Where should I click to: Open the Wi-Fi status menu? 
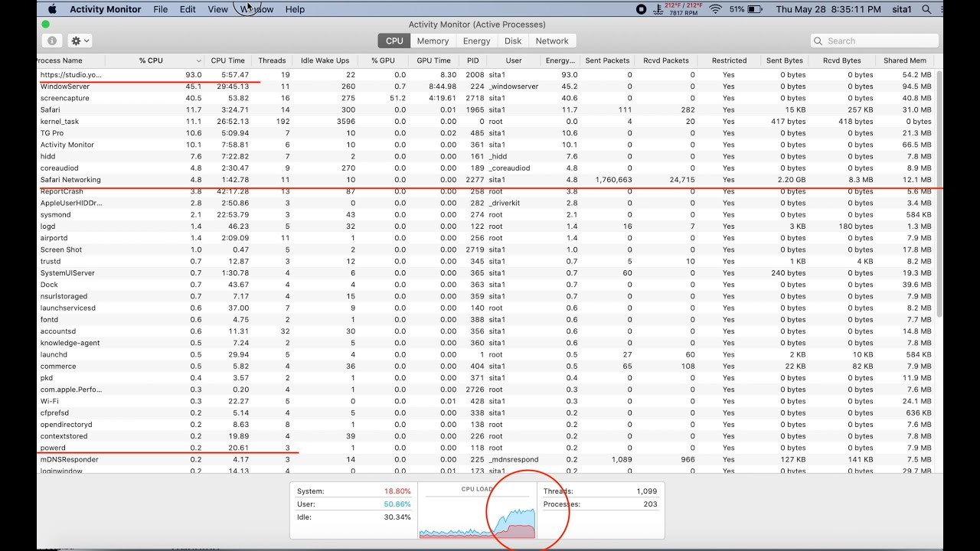pyautogui.click(x=716, y=9)
